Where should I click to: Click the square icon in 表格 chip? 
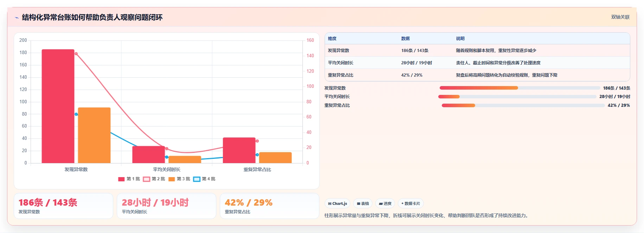coord(358,204)
